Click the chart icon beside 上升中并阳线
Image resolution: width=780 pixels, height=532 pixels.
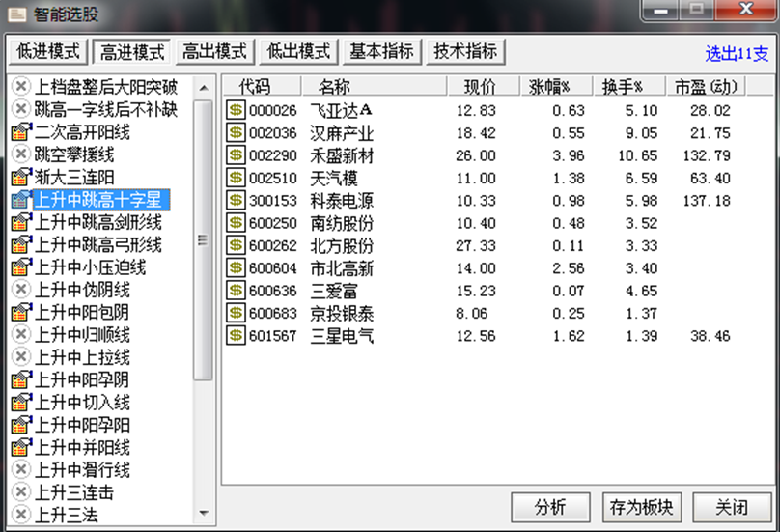21,447
